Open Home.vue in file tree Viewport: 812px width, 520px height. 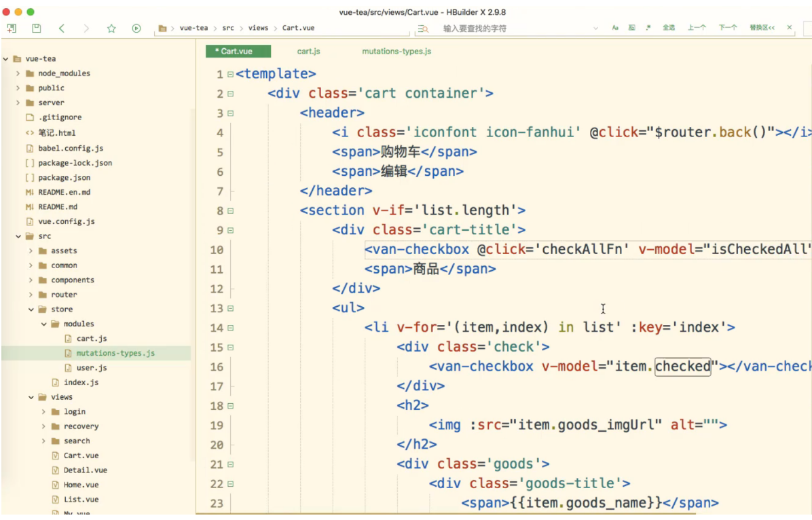[x=81, y=485]
